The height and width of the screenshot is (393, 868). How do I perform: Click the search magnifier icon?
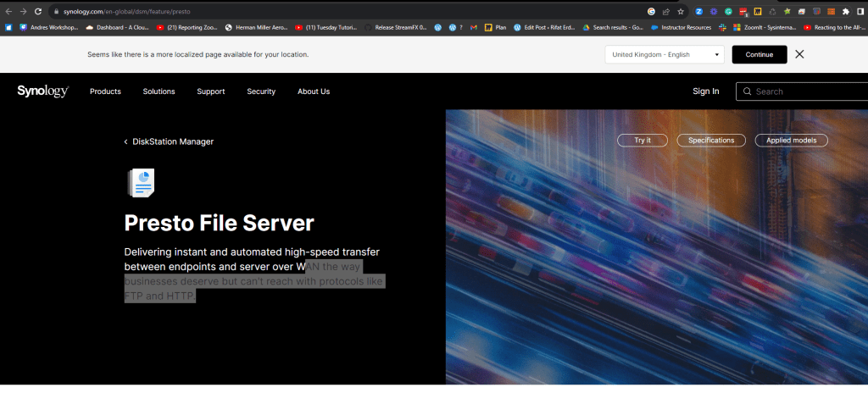point(748,91)
